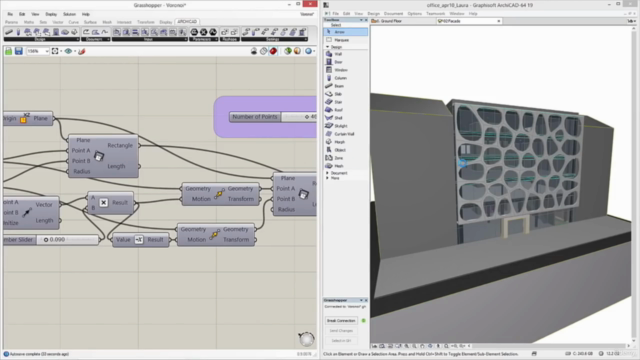Select the Roof tool in toolbox

pos(345,110)
